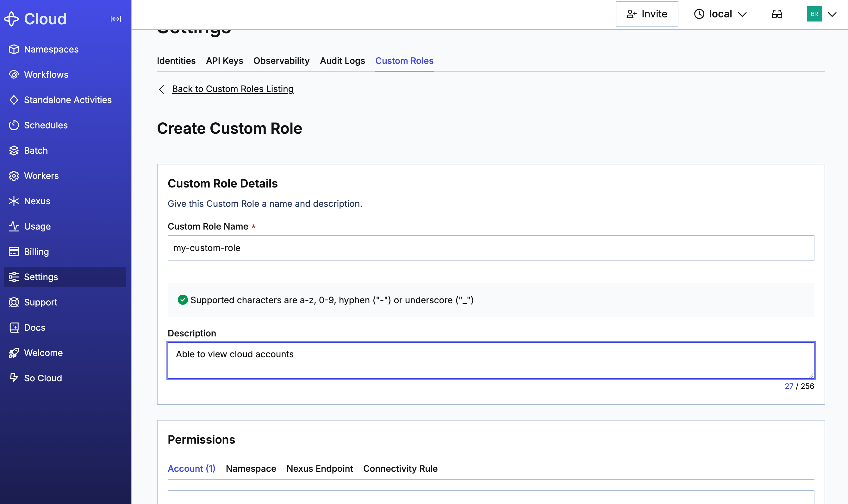Click the Workflows spiral icon
Screen dimensions: 848x504
coord(14,75)
